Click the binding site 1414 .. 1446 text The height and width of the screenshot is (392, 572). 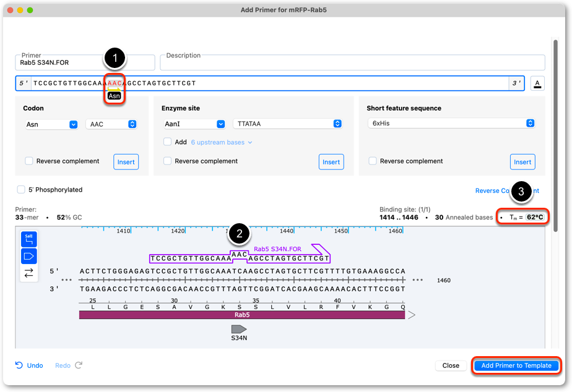(399, 217)
